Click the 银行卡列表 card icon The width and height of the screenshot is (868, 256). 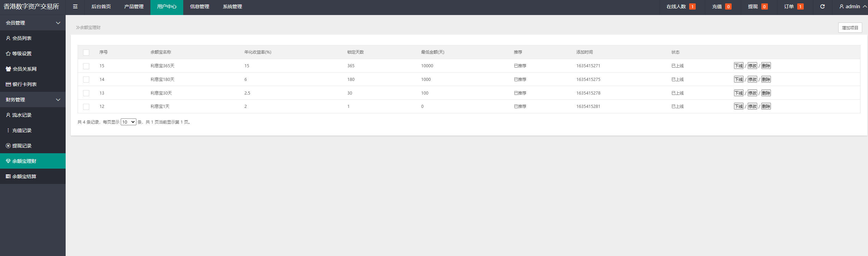pyautogui.click(x=8, y=84)
